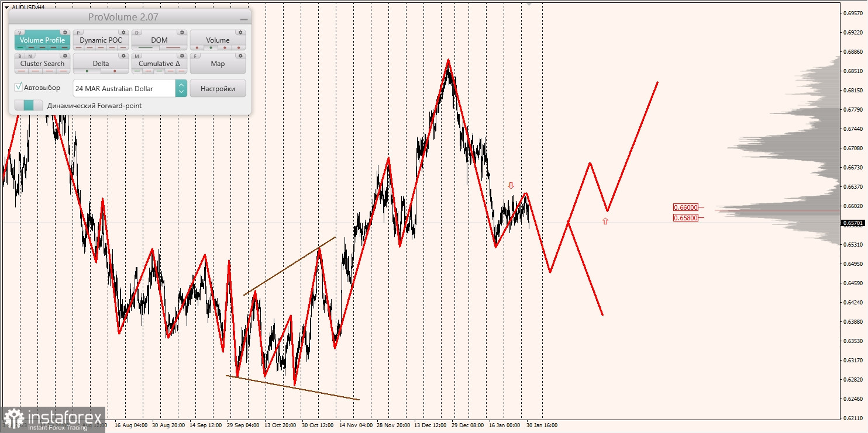The height and width of the screenshot is (433, 868).
Task: Click the 16 Jan 00:00 time label
Action: [x=504, y=425]
